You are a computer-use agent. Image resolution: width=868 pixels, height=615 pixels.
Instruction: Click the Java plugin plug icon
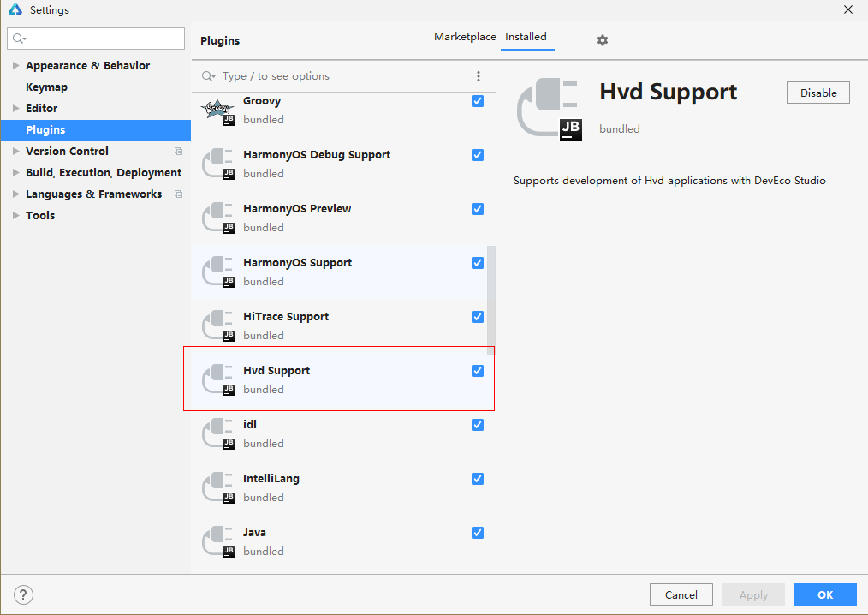point(218,541)
